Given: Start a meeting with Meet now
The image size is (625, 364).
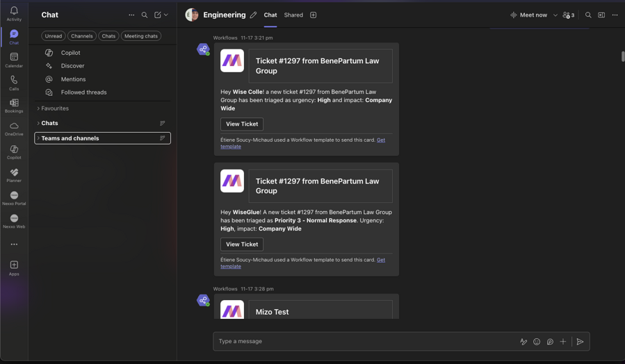Looking at the screenshot, I should pyautogui.click(x=528, y=15).
